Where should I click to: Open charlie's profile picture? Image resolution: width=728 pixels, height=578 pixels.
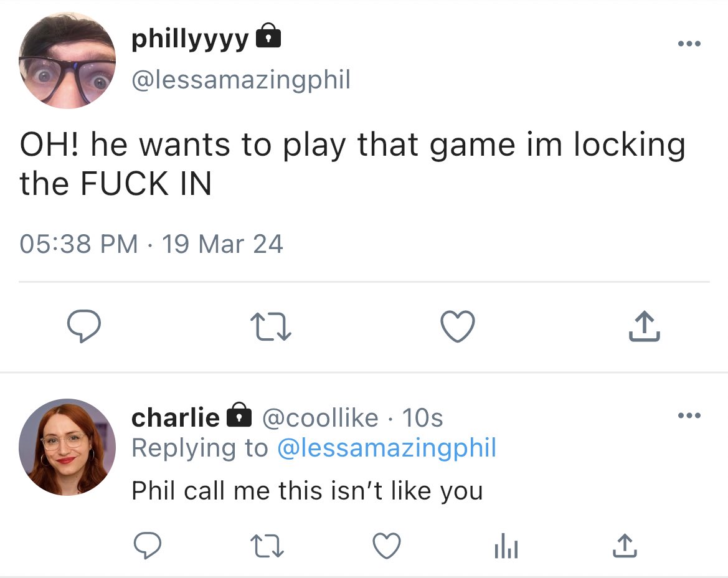click(67, 447)
